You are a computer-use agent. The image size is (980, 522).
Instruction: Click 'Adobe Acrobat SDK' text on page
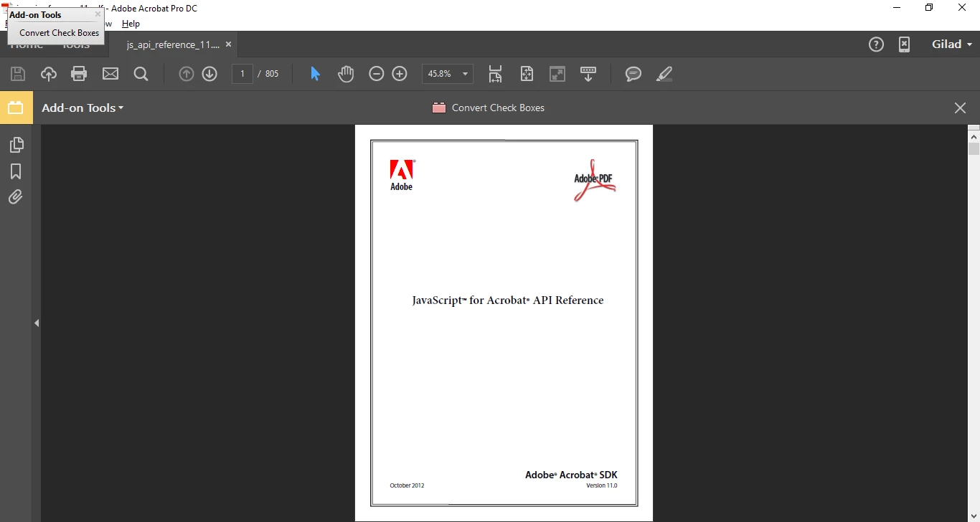(x=571, y=475)
